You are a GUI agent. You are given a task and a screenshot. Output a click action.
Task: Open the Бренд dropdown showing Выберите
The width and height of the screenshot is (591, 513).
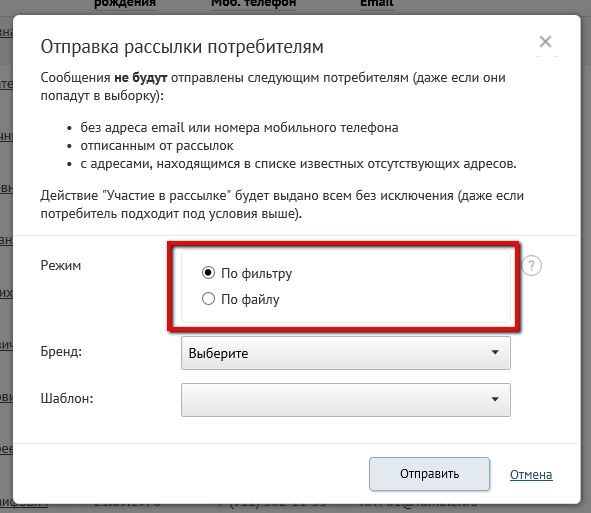346,353
